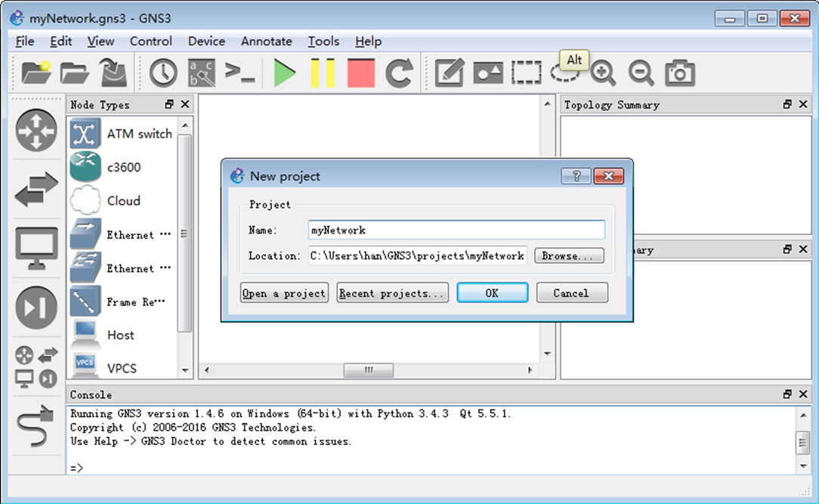Select the Add a link cable tool
Screen dimensions: 819x504
(36, 426)
